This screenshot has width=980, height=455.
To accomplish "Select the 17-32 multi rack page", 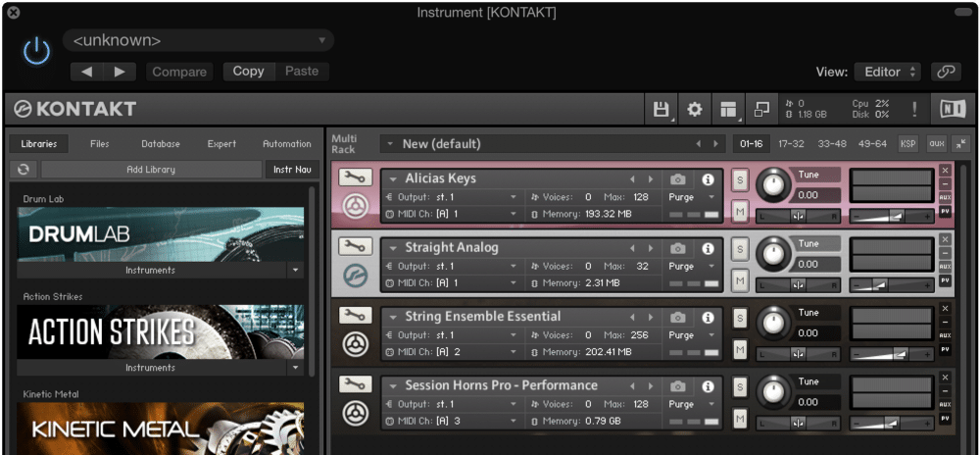I will [791, 144].
